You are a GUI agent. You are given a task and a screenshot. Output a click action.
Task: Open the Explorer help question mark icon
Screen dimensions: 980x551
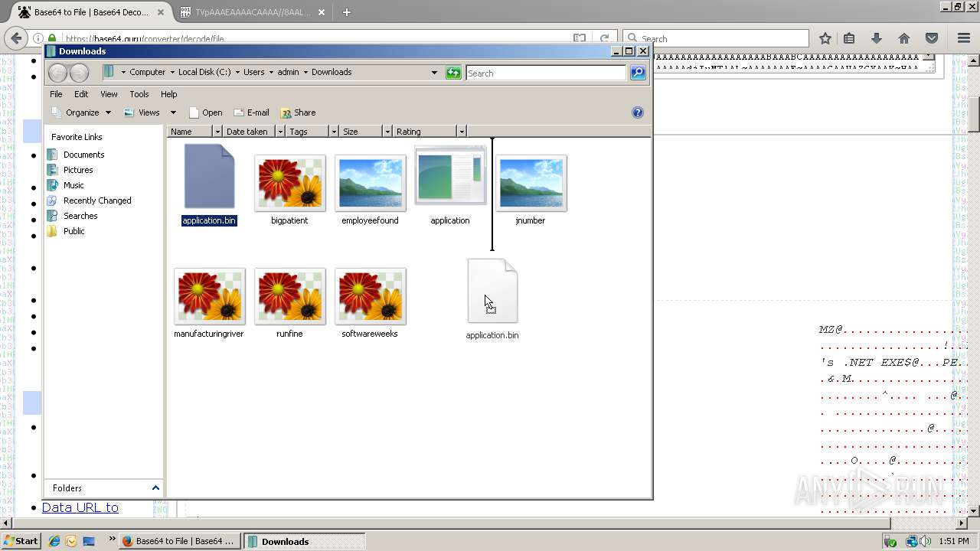(x=638, y=112)
